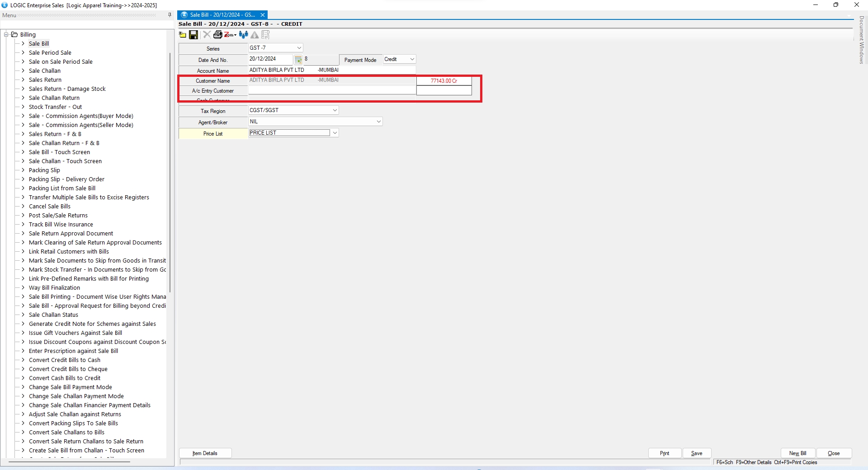Open Cancel Sale Bills menu item
The height and width of the screenshot is (470, 868).
tap(50, 207)
